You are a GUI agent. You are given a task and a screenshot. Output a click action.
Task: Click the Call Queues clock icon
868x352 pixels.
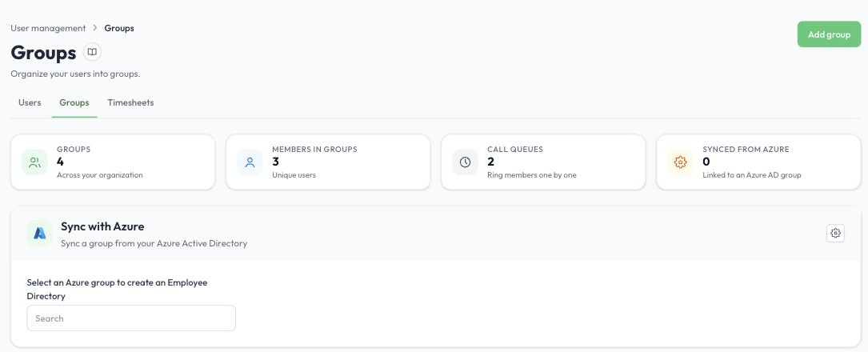tap(465, 162)
